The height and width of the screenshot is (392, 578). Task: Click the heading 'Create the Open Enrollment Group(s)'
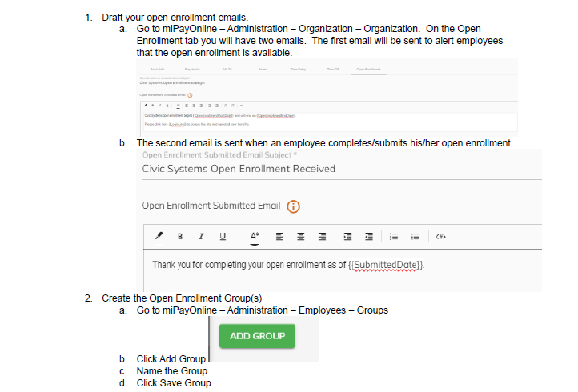[182, 298]
